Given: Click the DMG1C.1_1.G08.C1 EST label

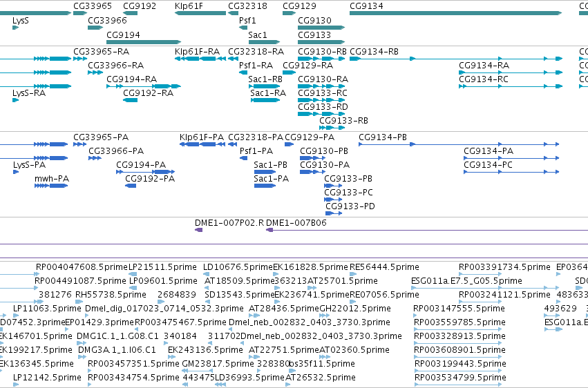Looking at the screenshot, I should click(x=117, y=336).
